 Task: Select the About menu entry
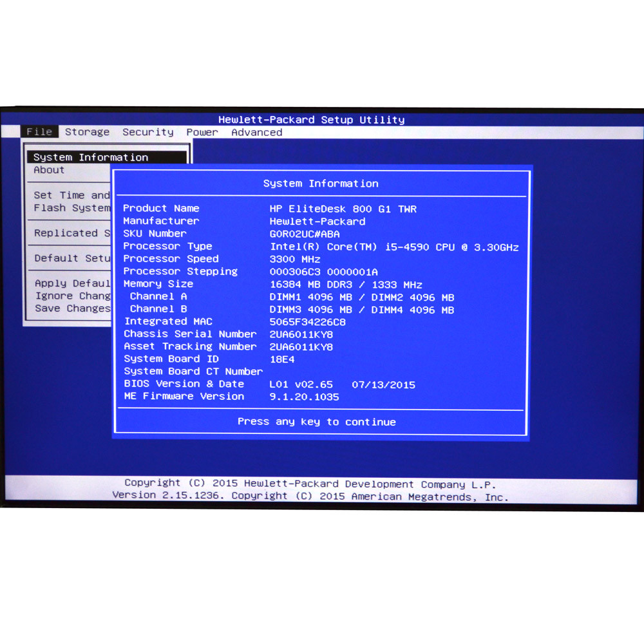point(49,170)
